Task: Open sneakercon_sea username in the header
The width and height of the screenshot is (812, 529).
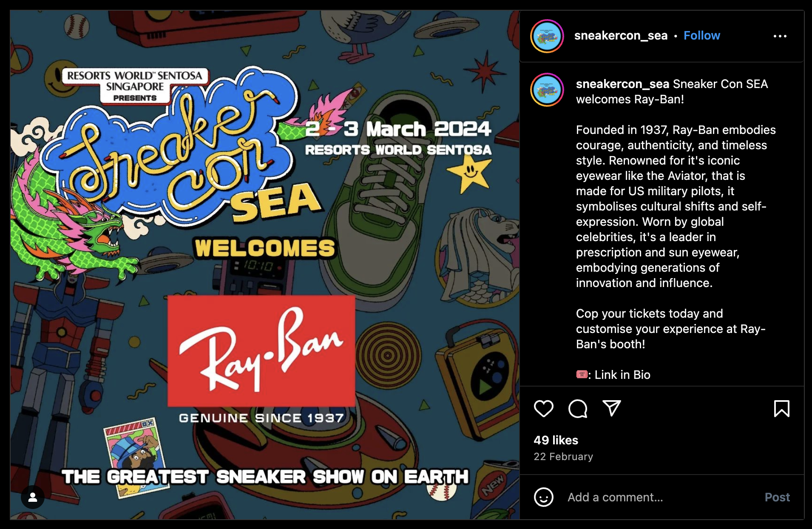Action: pyautogui.click(x=621, y=36)
